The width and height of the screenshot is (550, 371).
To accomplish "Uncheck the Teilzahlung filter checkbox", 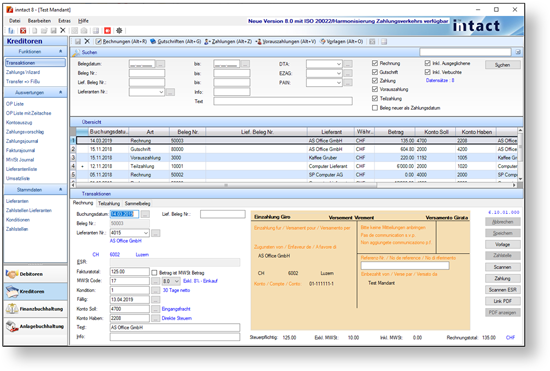I will (375, 99).
